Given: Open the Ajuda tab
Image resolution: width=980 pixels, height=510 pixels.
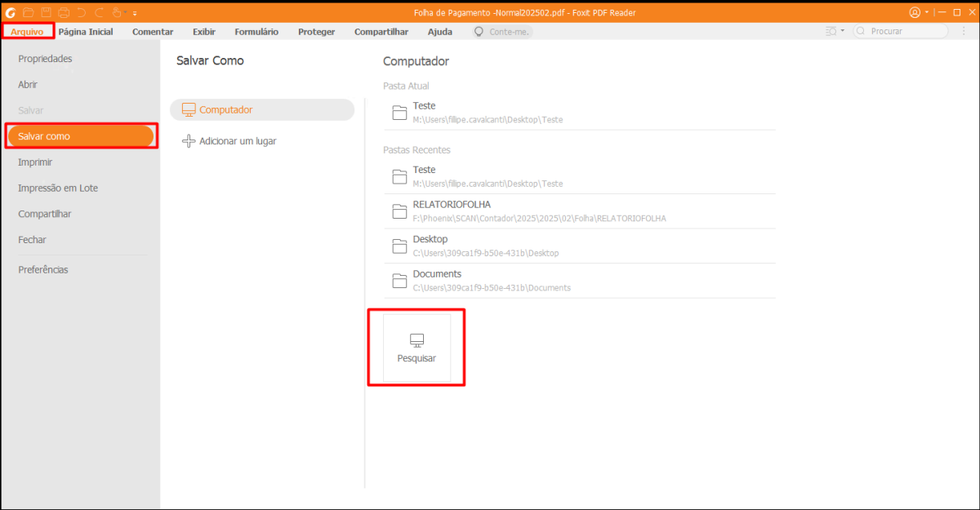Looking at the screenshot, I should 440,32.
